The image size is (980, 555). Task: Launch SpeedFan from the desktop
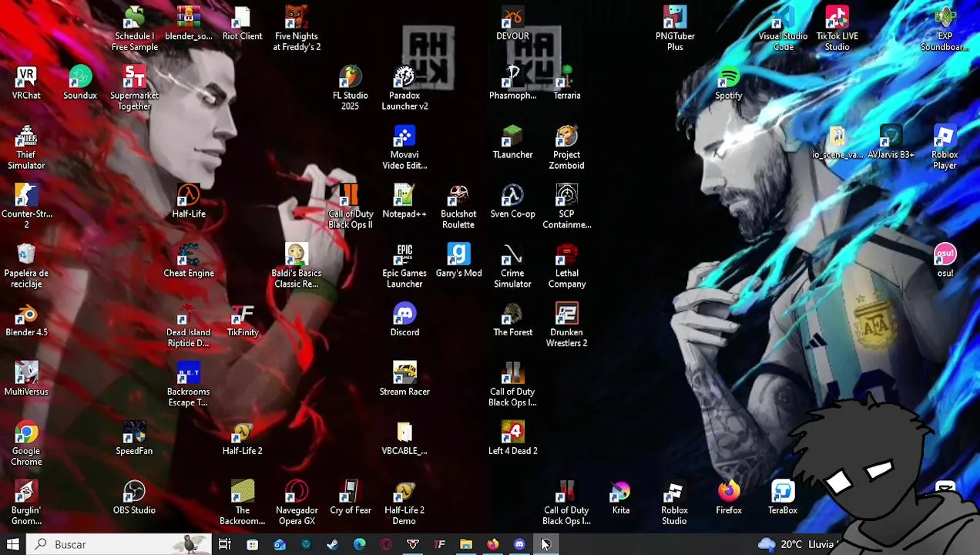coord(134,439)
